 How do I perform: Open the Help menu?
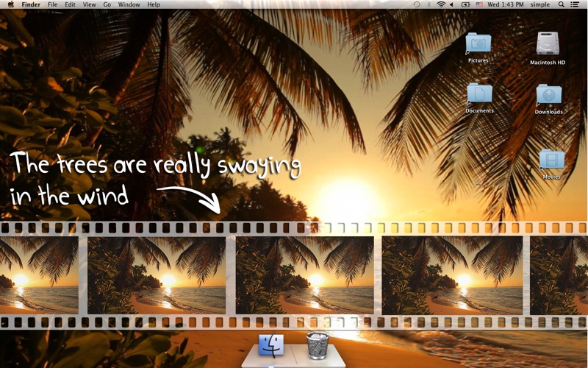click(x=154, y=4)
